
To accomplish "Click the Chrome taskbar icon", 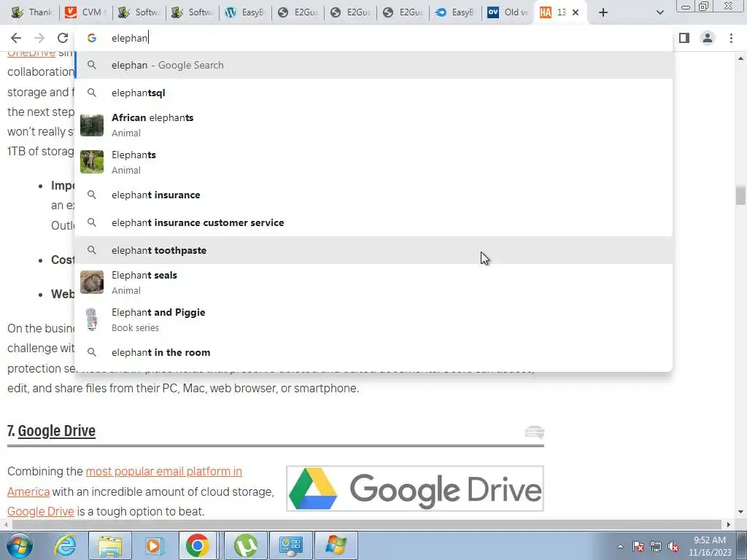I will point(198,545).
